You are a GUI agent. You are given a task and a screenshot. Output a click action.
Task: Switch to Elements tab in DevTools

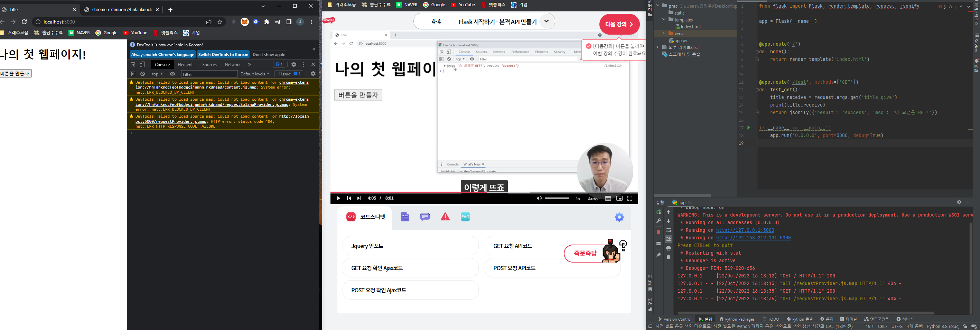pyautogui.click(x=186, y=65)
